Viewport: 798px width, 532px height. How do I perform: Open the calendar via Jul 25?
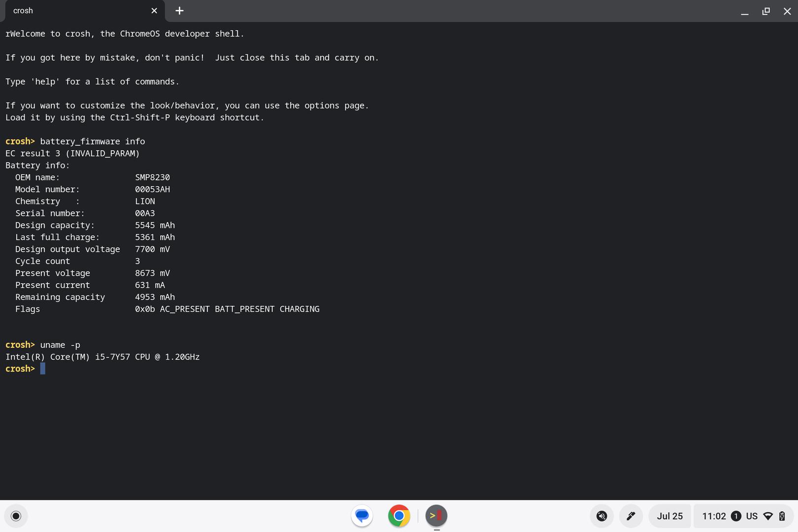point(669,516)
